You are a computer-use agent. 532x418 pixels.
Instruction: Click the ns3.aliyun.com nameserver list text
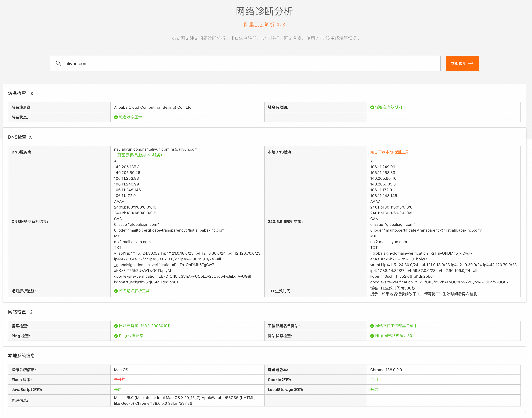tap(156, 149)
